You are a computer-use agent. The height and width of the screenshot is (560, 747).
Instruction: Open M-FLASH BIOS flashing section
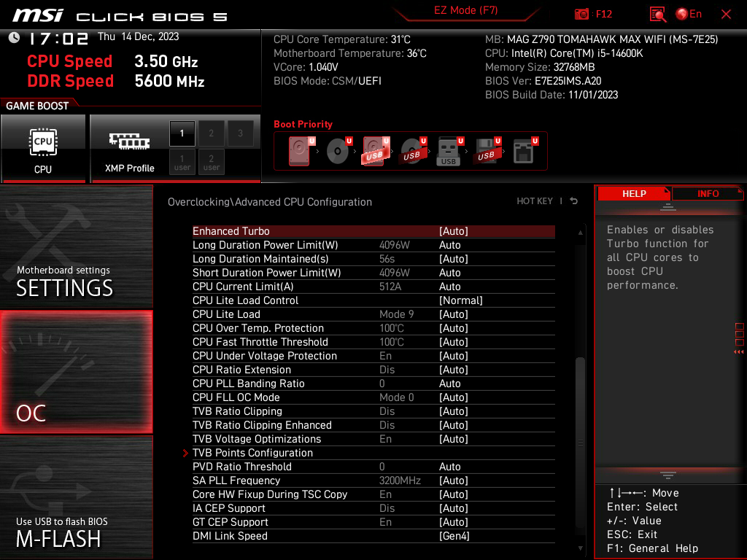point(76,497)
